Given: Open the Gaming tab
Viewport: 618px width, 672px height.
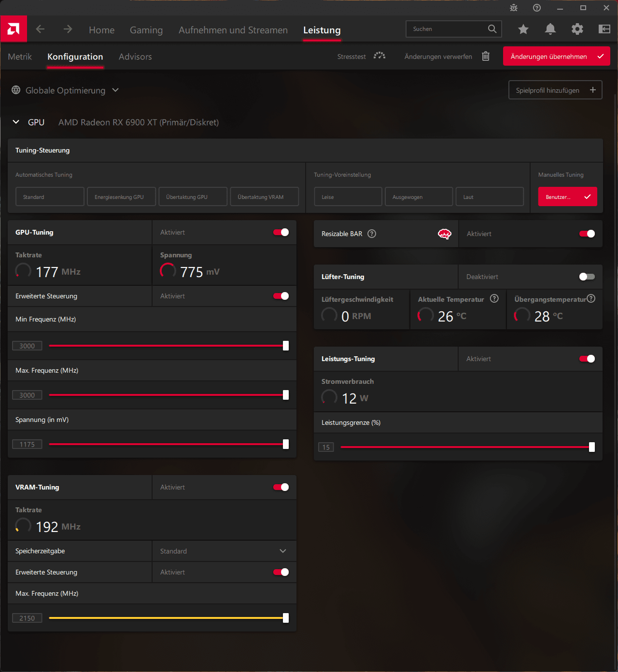Looking at the screenshot, I should pos(146,30).
